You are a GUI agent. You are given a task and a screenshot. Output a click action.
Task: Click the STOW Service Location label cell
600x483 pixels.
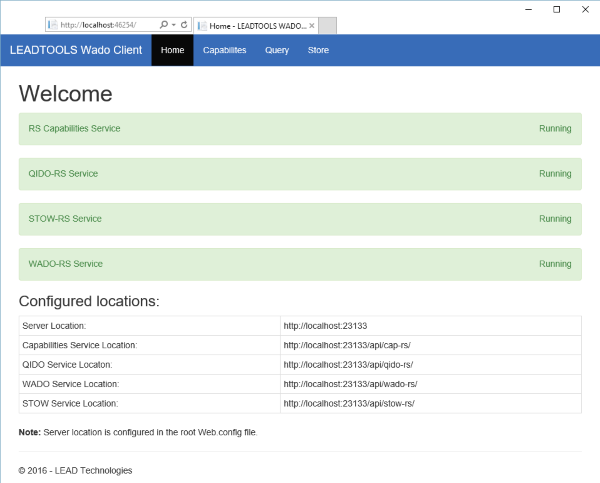coord(150,403)
